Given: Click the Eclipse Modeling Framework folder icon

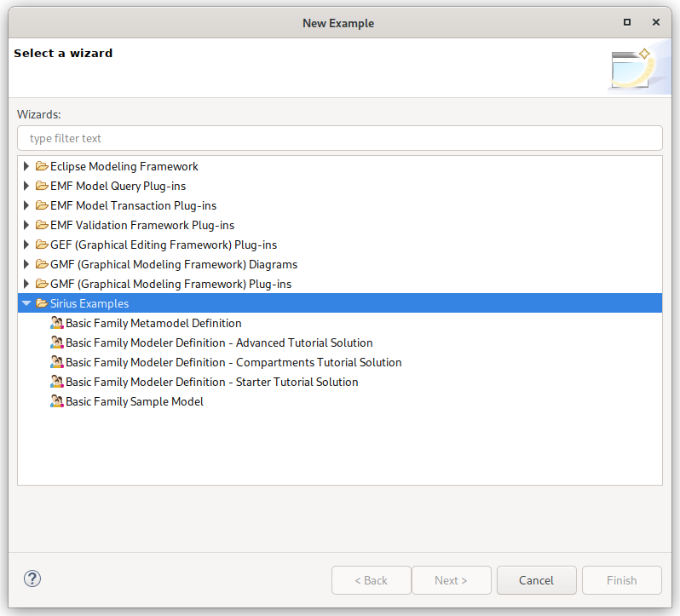Looking at the screenshot, I should [x=42, y=166].
